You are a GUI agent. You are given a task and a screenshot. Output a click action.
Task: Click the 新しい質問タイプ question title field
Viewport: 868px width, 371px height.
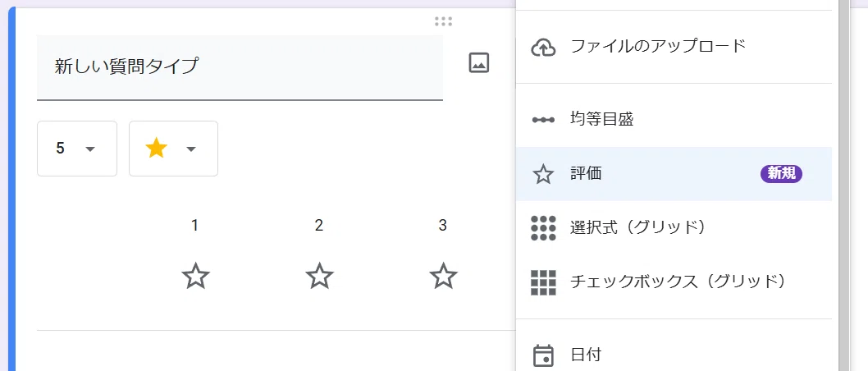point(240,67)
